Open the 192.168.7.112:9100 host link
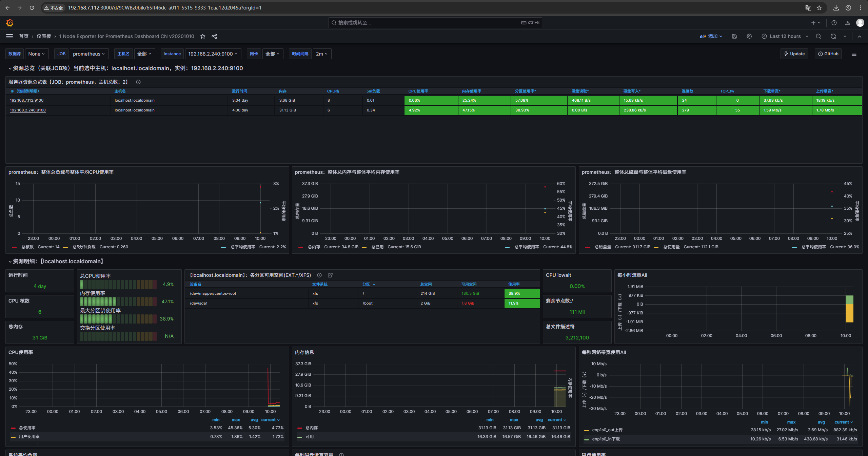The height and width of the screenshot is (456, 868). tap(27, 100)
